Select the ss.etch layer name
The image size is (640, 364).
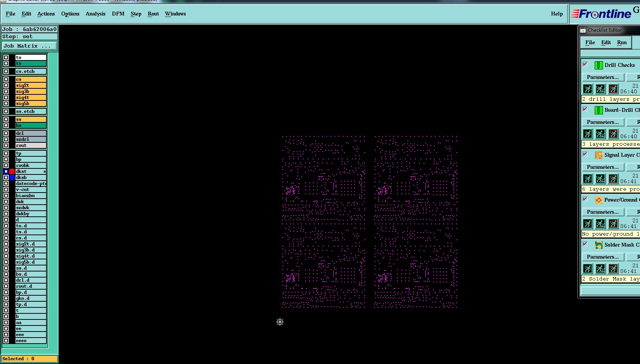click(31, 111)
